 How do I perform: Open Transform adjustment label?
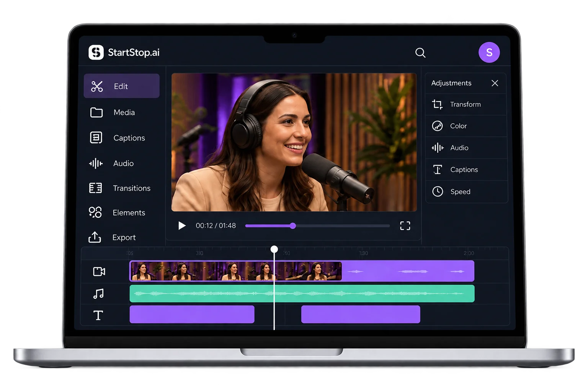click(465, 105)
